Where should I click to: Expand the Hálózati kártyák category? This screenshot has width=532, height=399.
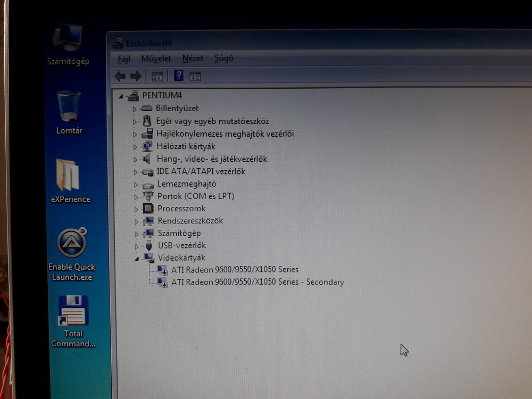tap(135, 147)
